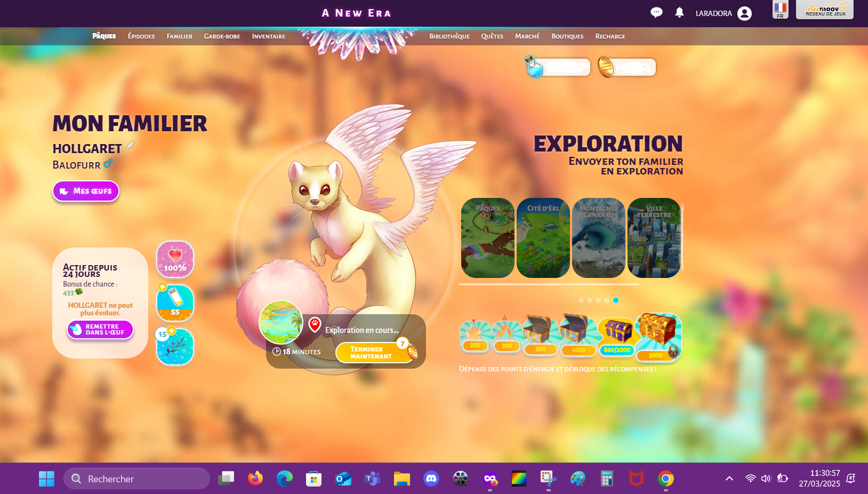The height and width of the screenshot is (494, 868).
Task: Open the 860/2000 purple reward chest
Action: [x=617, y=337]
